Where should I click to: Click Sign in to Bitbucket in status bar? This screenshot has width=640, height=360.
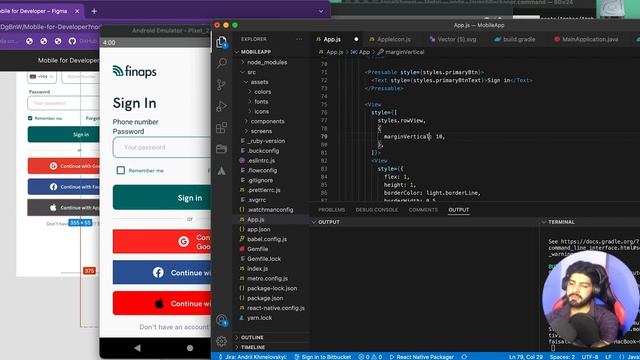point(322,356)
